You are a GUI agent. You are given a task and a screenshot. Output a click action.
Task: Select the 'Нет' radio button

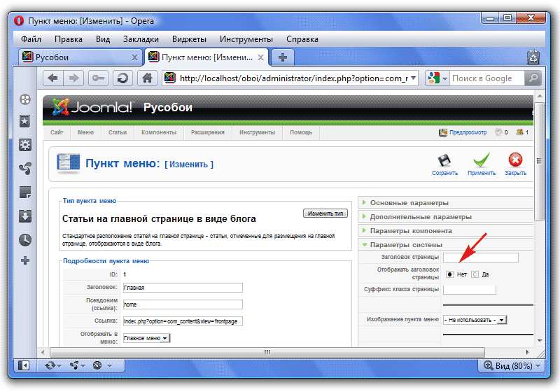[x=449, y=274]
